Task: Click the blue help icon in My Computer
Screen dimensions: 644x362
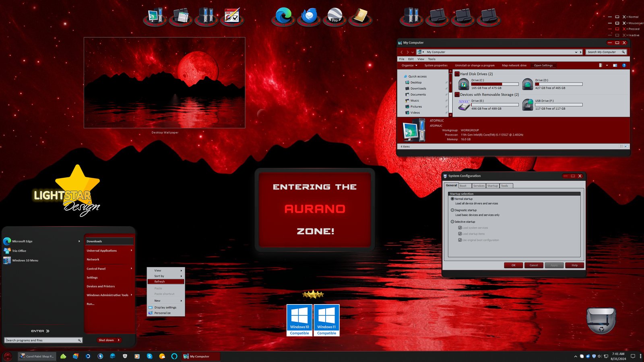Action: (624, 65)
